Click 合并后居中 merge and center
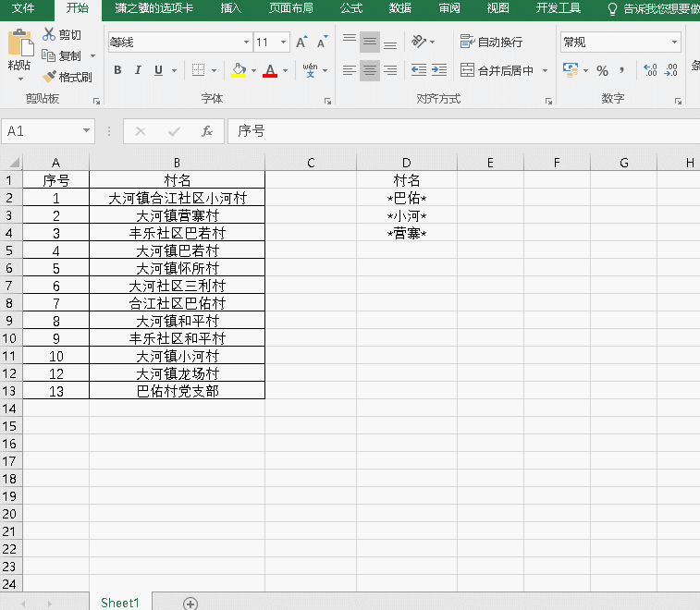This screenshot has height=610, width=700. click(497, 70)
